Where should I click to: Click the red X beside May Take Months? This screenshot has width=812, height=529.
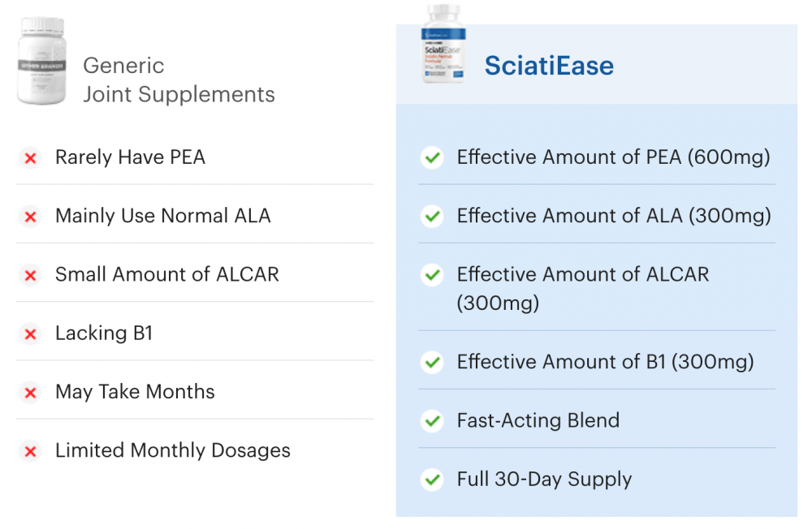[31, 393]
